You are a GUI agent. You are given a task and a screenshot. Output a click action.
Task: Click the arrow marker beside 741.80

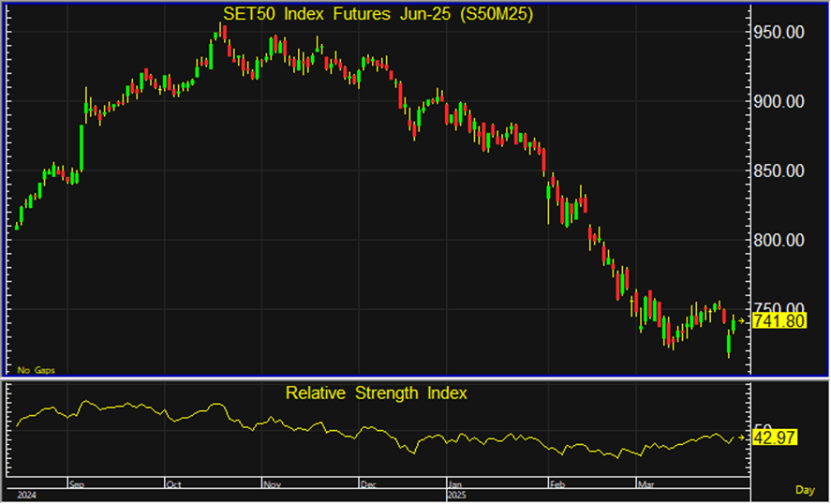744,321
